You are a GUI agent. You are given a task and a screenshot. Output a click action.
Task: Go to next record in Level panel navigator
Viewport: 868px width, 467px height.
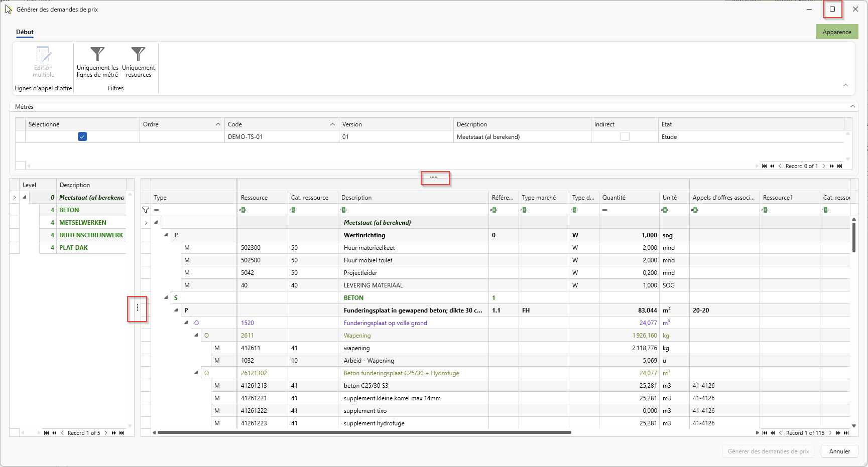[106, 433]
